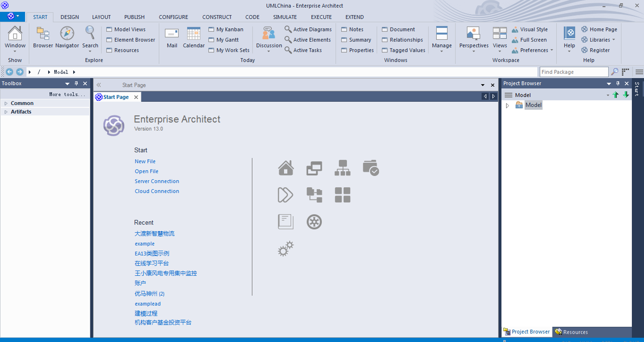Switch to the CONFIGURE ribbon tab
The width and height of the screenshot is (644, 342).
(x=173, y=17)
